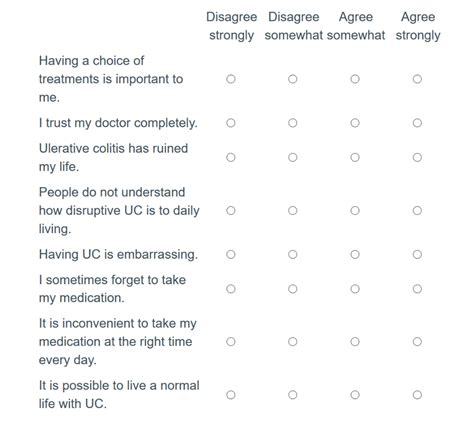Image resolution: width=474 pixels, height=428 pixels.
Task: Choose Agree somewhat for people not understanding UC
Action: tap(355, 211)
